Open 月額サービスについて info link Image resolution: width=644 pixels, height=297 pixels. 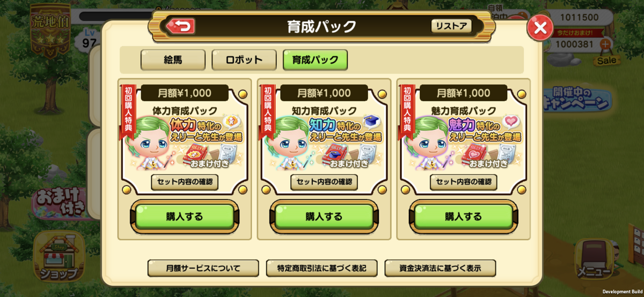pos(203,268)
